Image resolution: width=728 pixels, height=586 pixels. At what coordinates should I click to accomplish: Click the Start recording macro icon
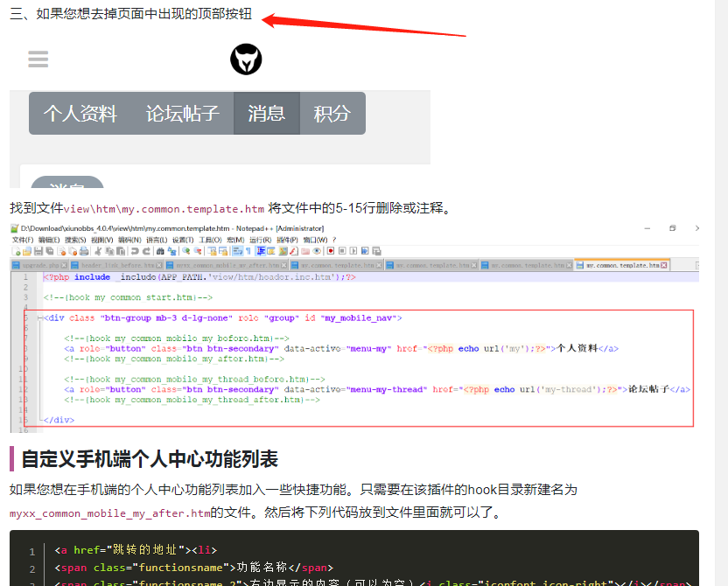331,251
